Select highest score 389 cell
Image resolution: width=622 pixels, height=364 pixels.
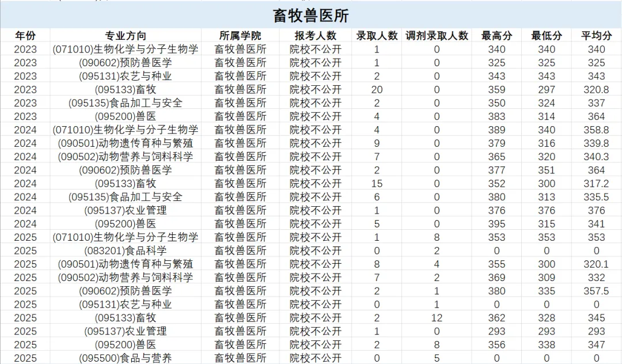tap(496, 130)
